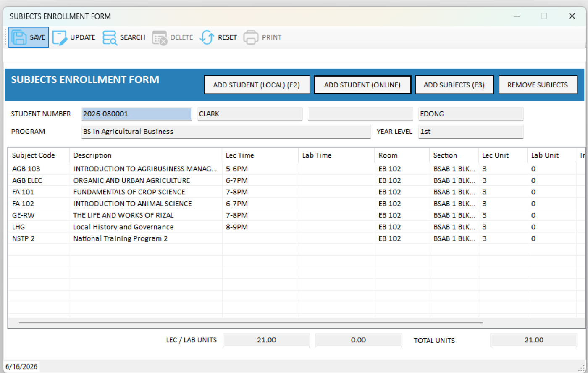
Task: Click FUNDAMENTALS OF CROP SCIENCE description
Action: [129, 192]
